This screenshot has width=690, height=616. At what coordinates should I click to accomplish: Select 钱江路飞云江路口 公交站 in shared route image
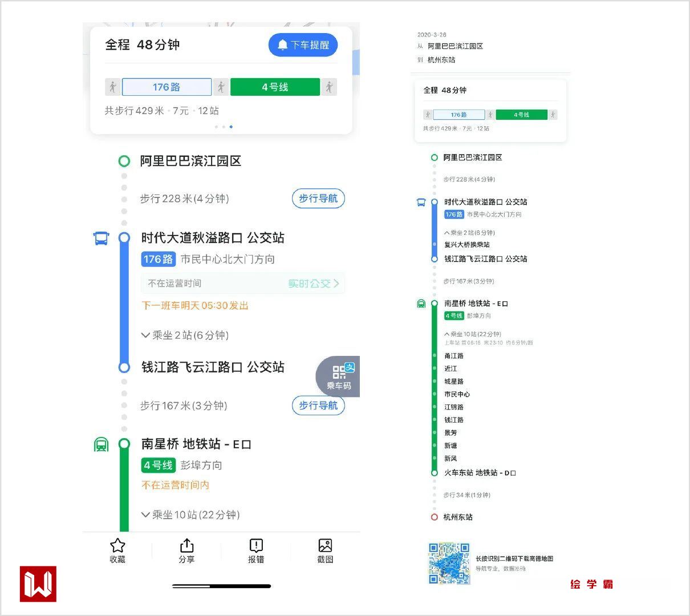click(486, 259)
